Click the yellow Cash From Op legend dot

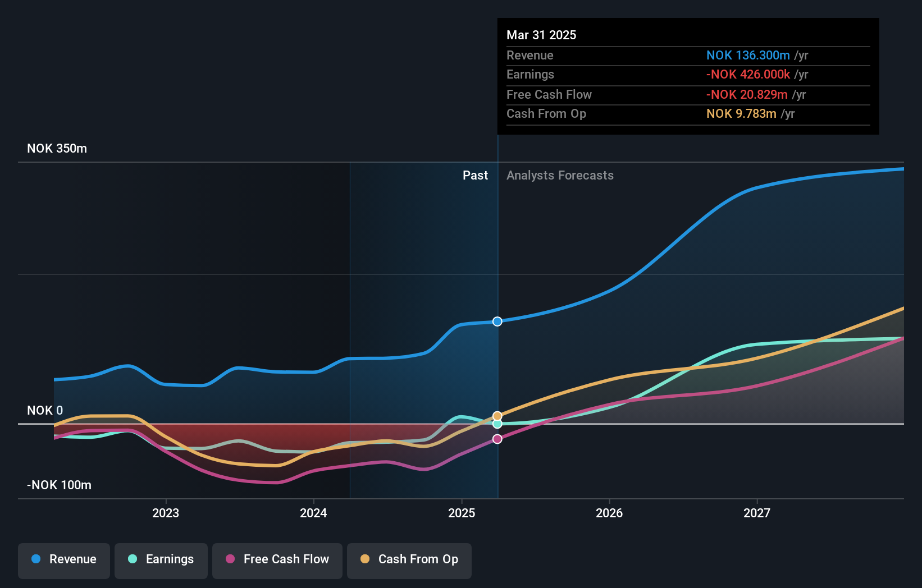(365, 559)
